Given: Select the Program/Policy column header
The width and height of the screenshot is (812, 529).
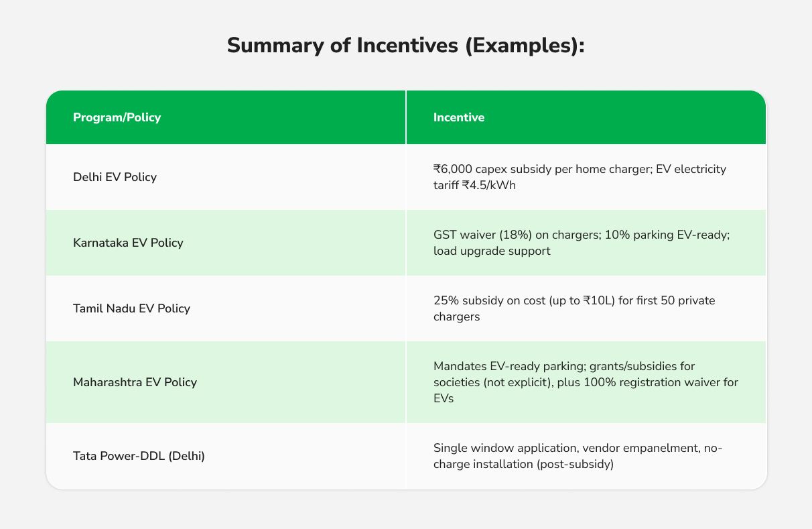Looking at the screenshot, I should [x=117, y=117].
